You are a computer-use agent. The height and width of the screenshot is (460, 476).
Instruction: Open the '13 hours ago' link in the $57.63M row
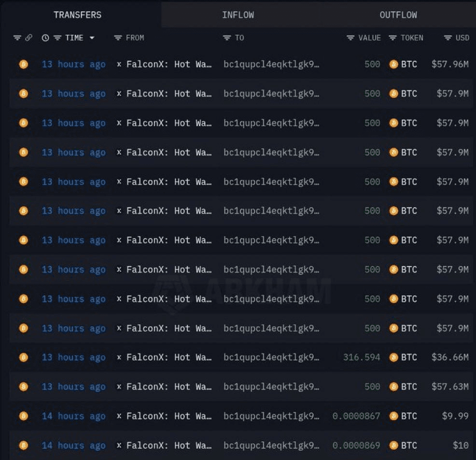click(74, 387)
